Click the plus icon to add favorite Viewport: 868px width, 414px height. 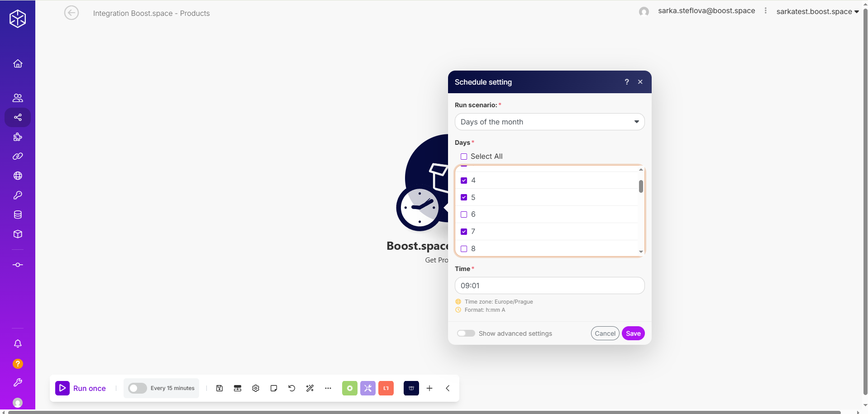click(429, 388)
